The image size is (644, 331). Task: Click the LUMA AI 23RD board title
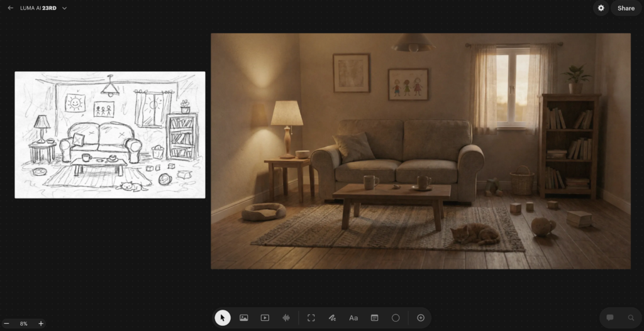pyautogui.click(x=38, y=8)
